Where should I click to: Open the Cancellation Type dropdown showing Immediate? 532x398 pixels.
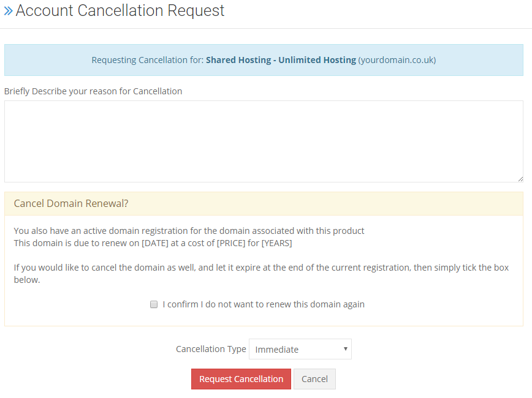[300, 349]
